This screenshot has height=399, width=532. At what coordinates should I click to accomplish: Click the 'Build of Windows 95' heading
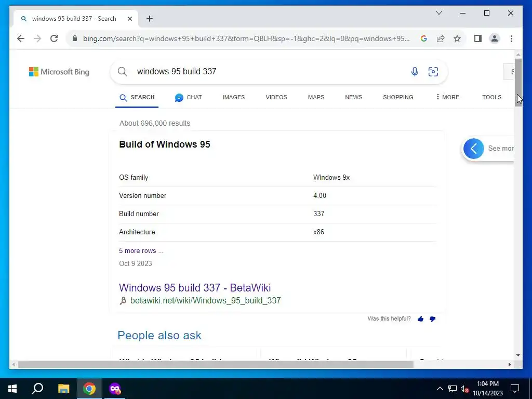coord(165,144)
